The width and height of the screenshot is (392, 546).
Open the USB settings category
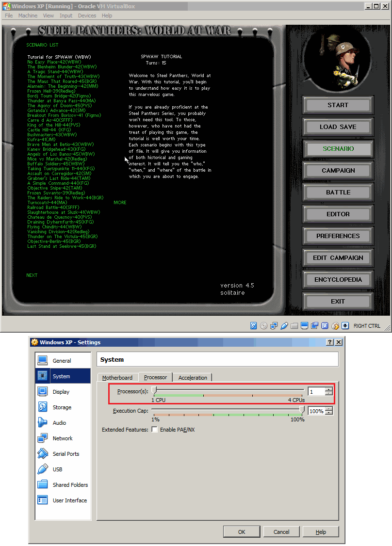(x=63, y=469)
